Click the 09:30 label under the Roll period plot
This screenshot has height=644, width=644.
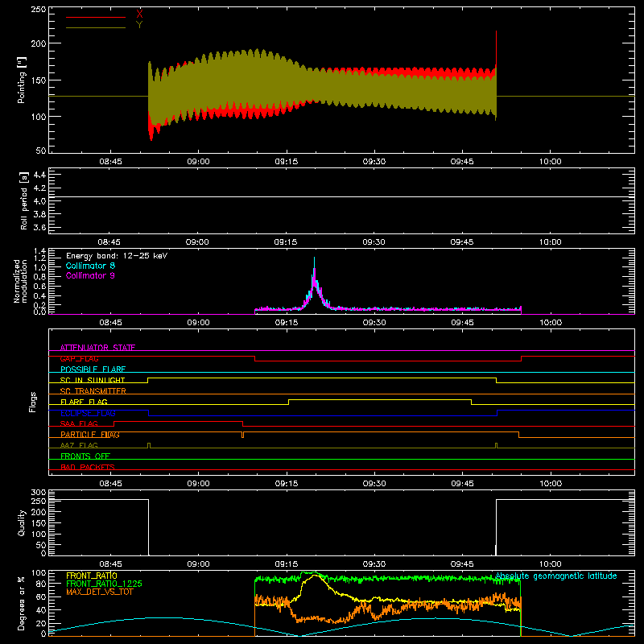374,242
